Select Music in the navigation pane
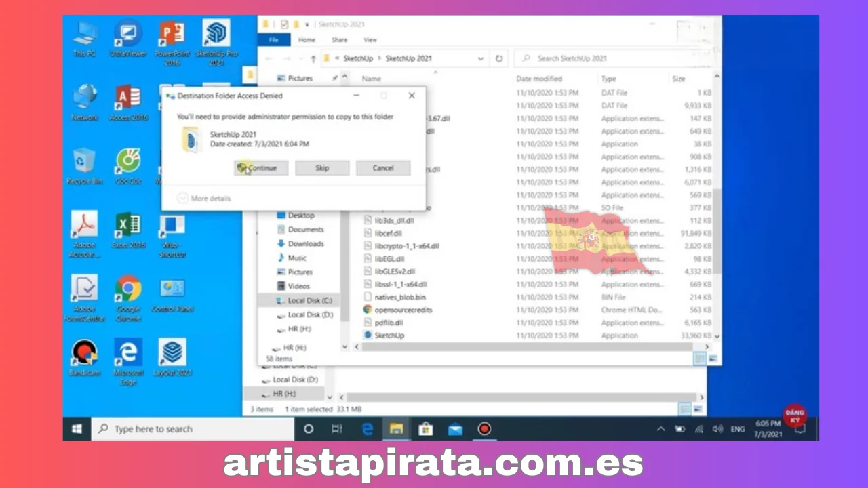 [297, 258]
